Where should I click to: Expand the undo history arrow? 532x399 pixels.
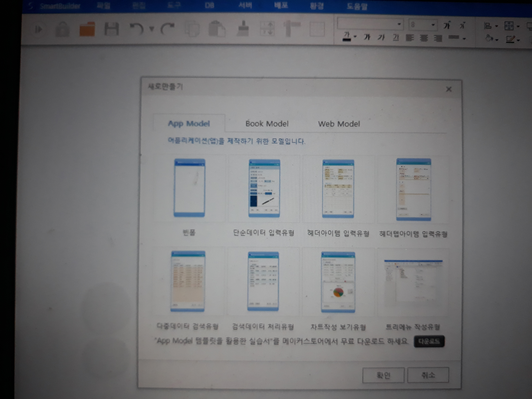(x=152, y=29)
